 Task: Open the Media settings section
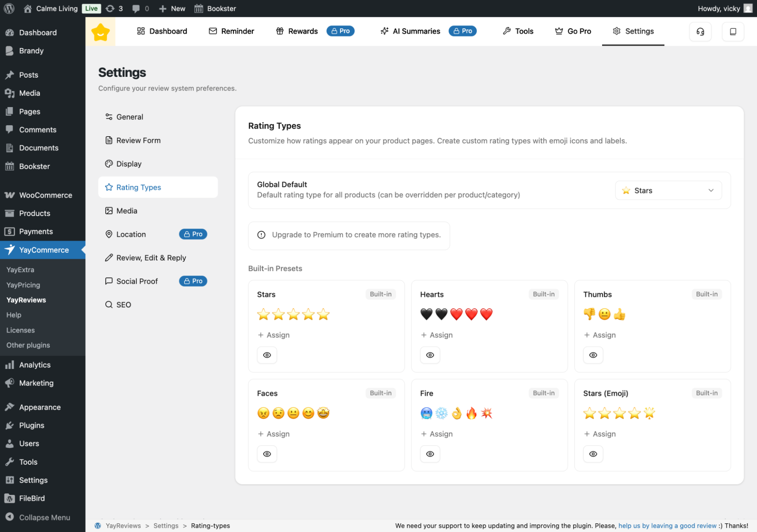pos(126,210)
